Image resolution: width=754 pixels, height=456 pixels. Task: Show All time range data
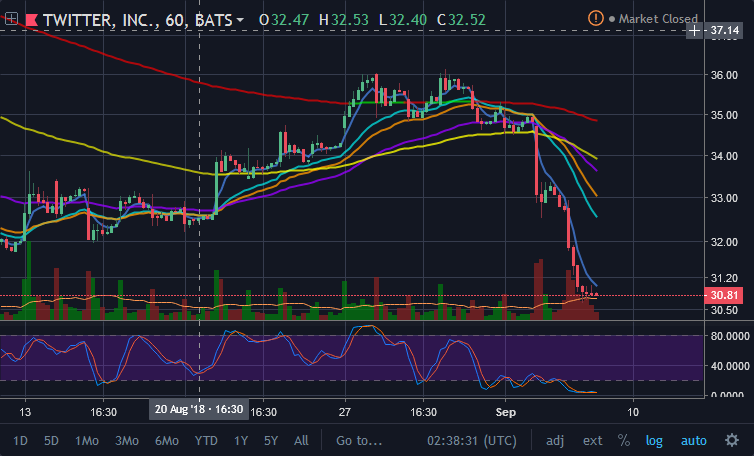(302, 441)
